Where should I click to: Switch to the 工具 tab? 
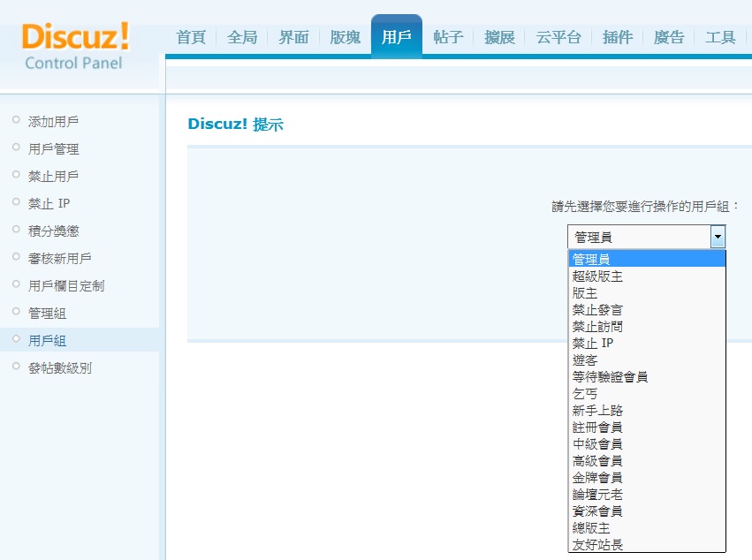tap(720, 37)
